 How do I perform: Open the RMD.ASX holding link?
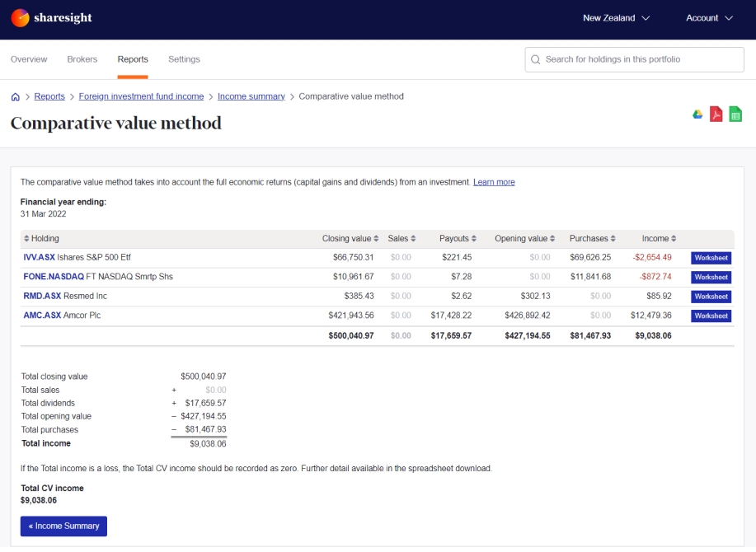click(x=42, y=297)
